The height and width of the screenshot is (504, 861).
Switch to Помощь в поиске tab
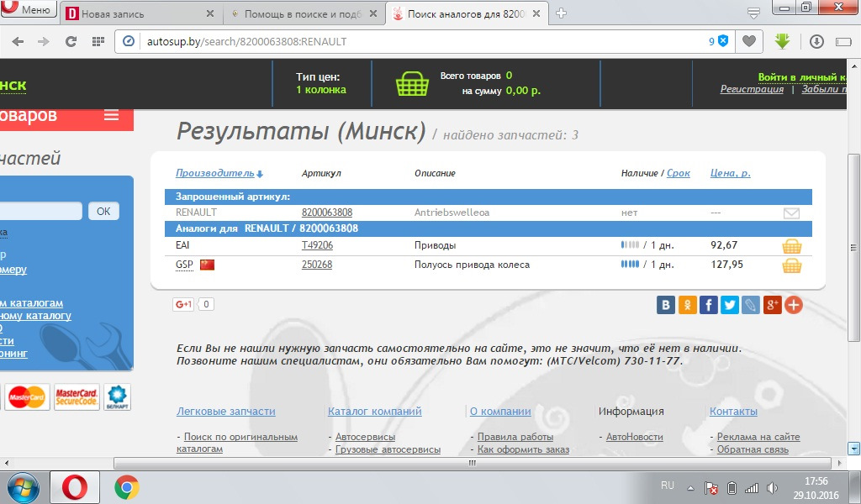click(304, 13)
